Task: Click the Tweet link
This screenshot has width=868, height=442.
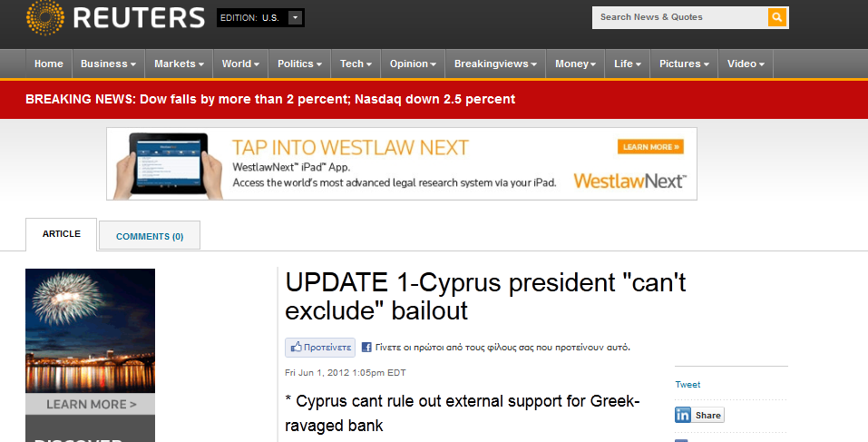Action: pos(688,385)
